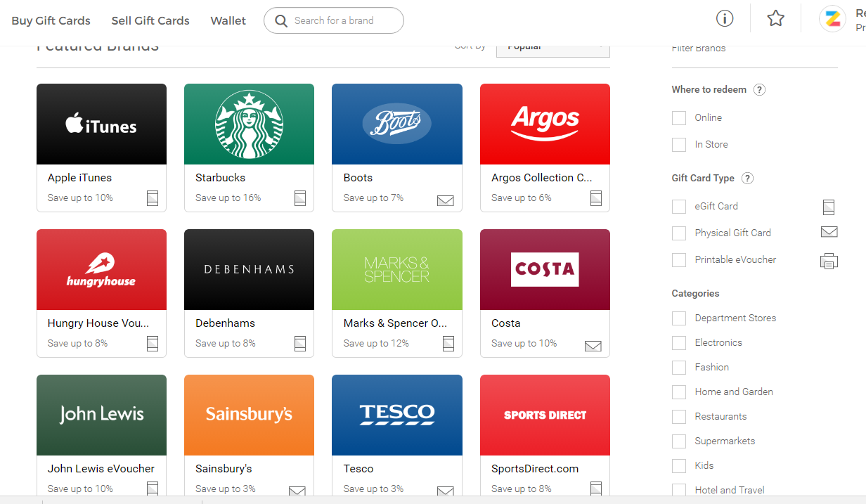
Task: Click the info circle icon in header
Action: tap(725, 19)
